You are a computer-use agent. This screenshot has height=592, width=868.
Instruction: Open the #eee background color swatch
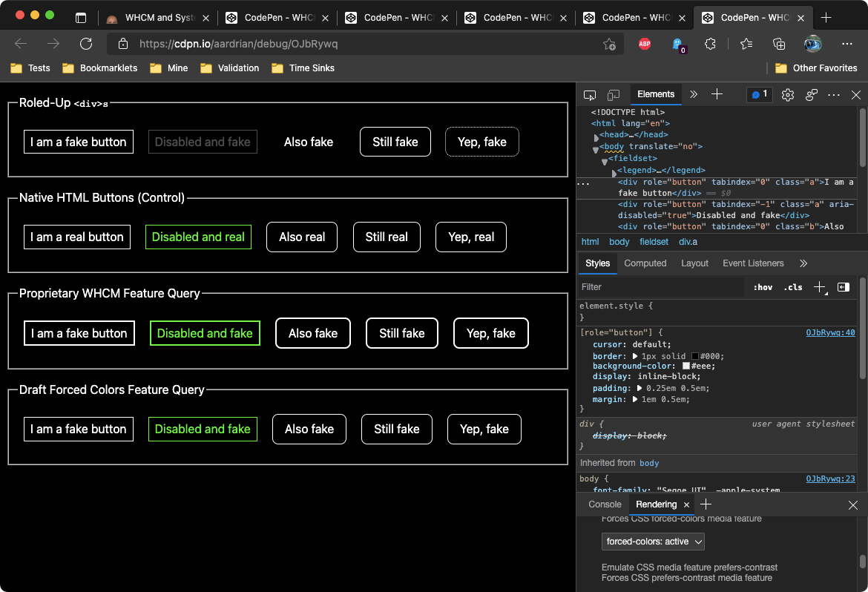pyautogui.click(x=686, y=366)
